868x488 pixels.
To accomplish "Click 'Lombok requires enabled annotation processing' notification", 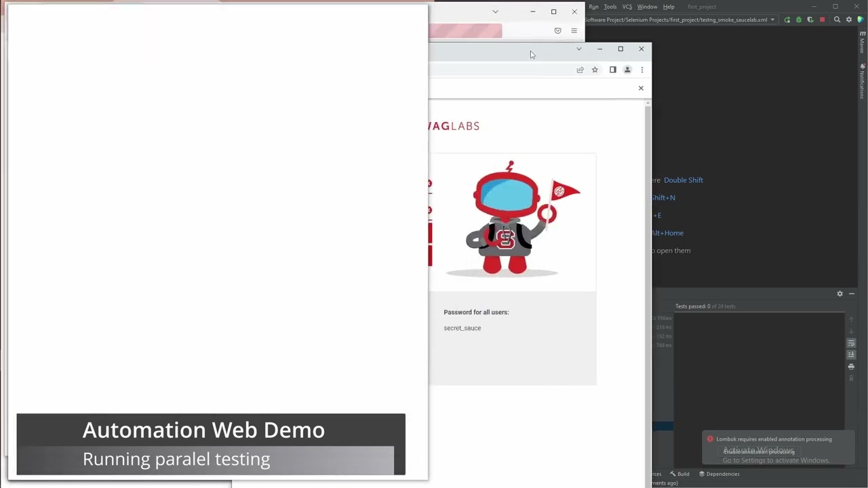I will click(774, 439).
